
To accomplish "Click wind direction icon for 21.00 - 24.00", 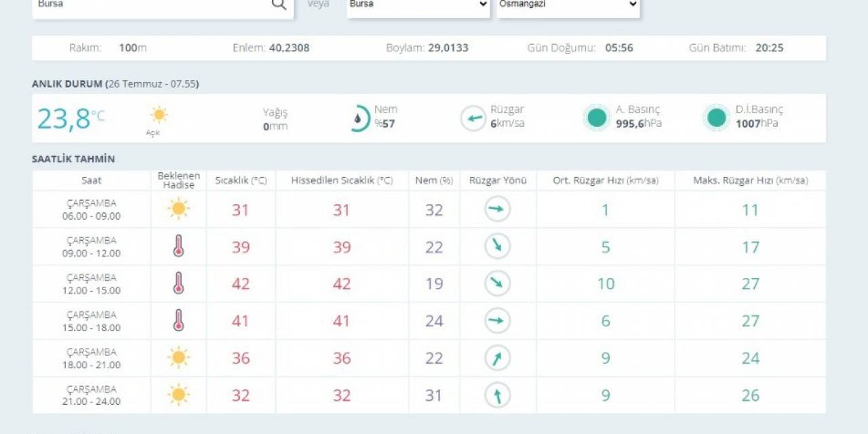I will (497, 395).
